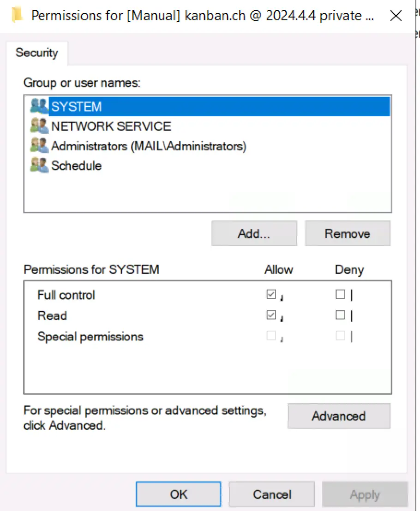Switch to the Security tab
The image size is (420, 511).
tap(37, 53)
